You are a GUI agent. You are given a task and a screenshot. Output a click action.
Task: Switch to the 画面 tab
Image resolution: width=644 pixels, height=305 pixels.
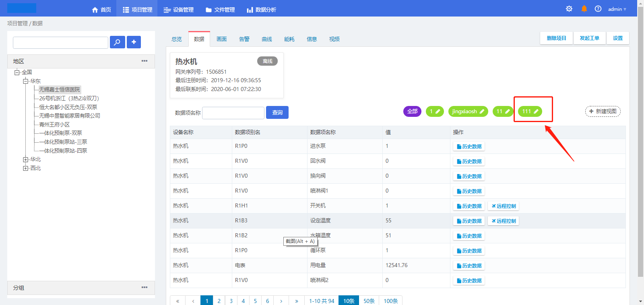click(222, 39)
